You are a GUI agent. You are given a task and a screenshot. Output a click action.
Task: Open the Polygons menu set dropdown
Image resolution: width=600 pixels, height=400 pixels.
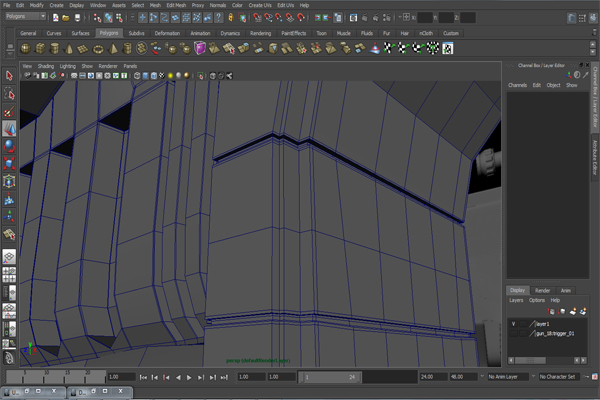pos(26,16)
